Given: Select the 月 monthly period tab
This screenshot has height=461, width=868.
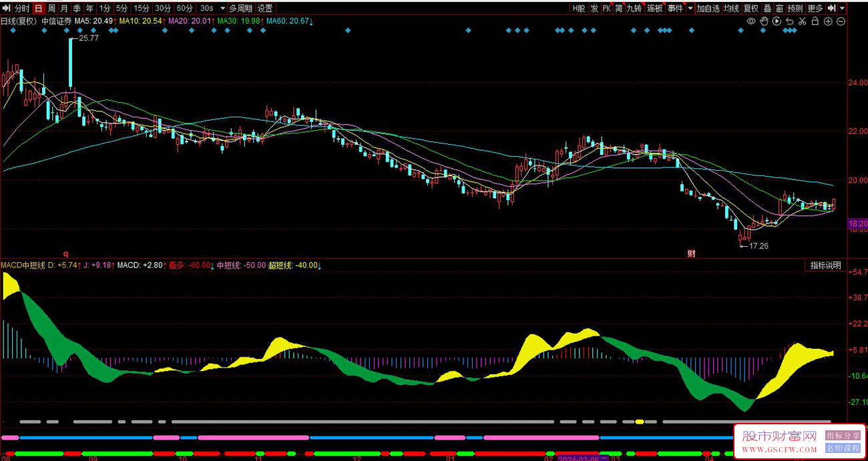Looking at the screenshot, I should 64,8.
